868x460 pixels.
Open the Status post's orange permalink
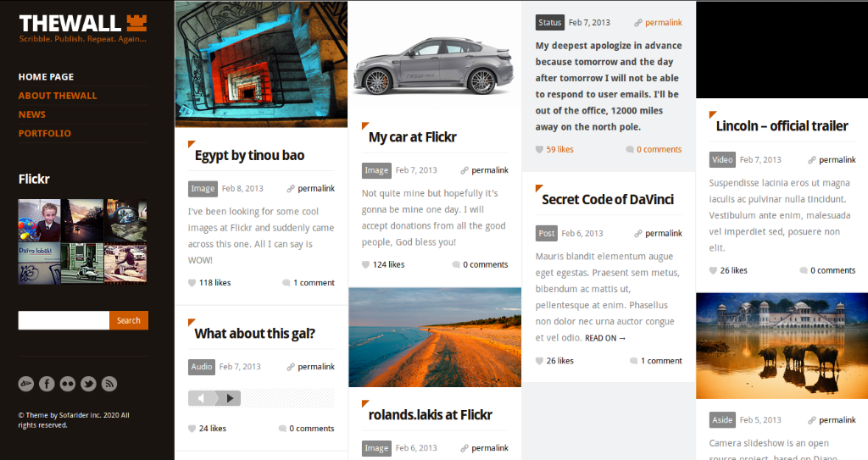663,23
